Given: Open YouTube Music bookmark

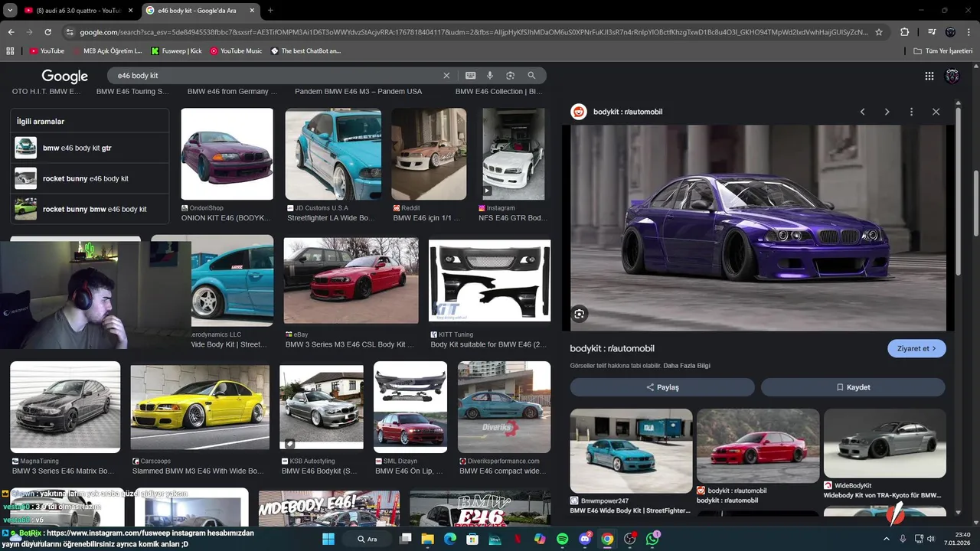Looking at the screenshot, I should click(x=236, y=51).
